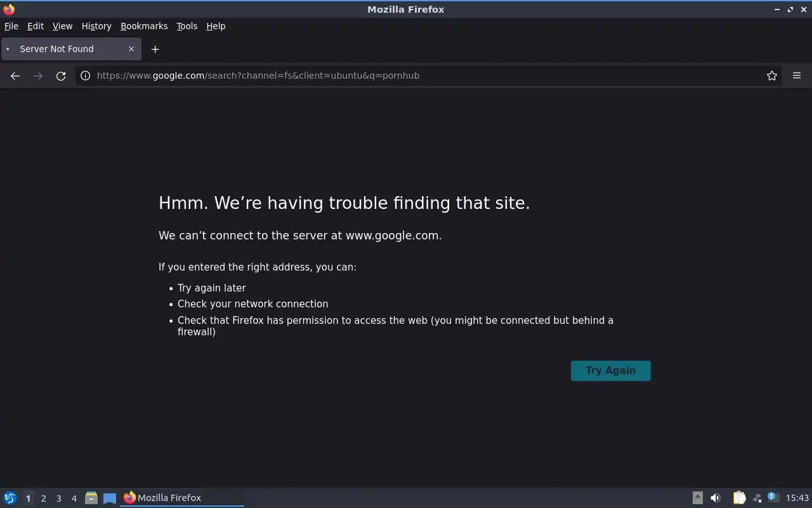Switch to workspace 2
The width and height of the screenshot is (812, 508).
coord(43,498)
